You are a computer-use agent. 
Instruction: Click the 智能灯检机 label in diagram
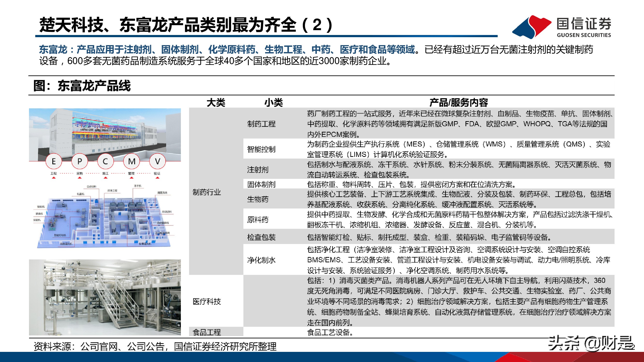(60, 235)
